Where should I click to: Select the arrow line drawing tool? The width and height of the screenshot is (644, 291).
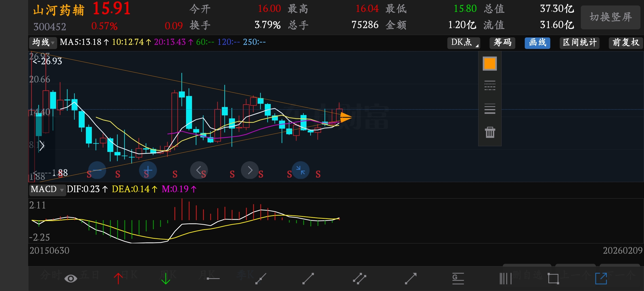(410, 279)
